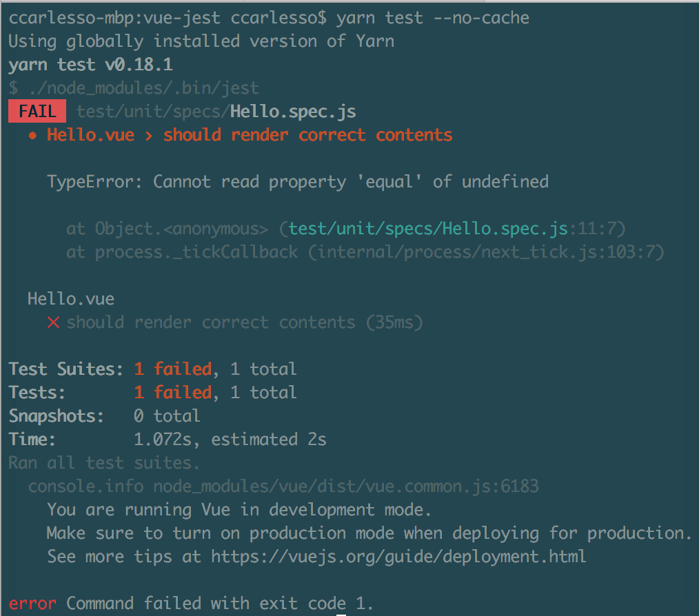Click the Hello.spec.js filename beside FAIL

point(293,112)
